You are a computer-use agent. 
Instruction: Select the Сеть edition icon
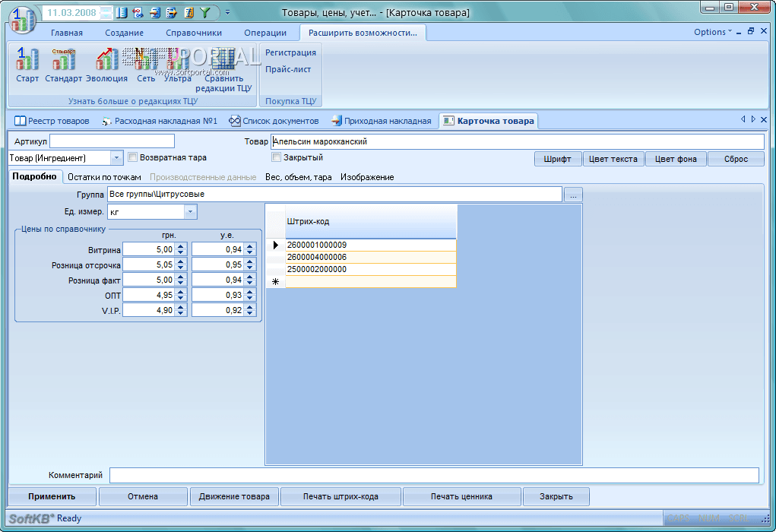pyautogui.click(x=146, y=59)
